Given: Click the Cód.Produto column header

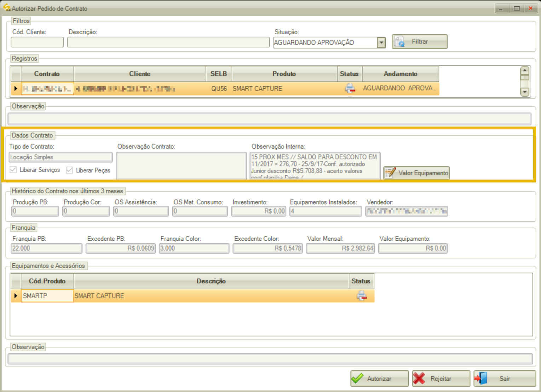Looking at the screenshot, I should point(47,281).
